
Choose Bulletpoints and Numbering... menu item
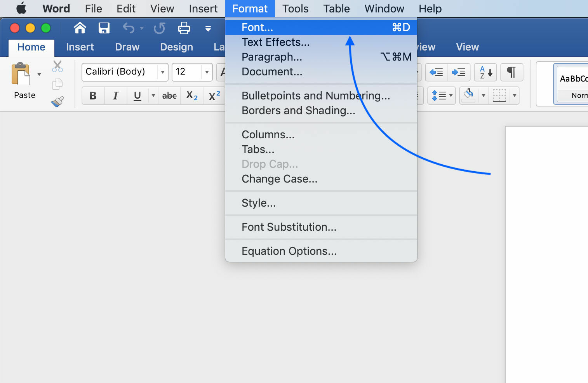(x=321, y=96)
